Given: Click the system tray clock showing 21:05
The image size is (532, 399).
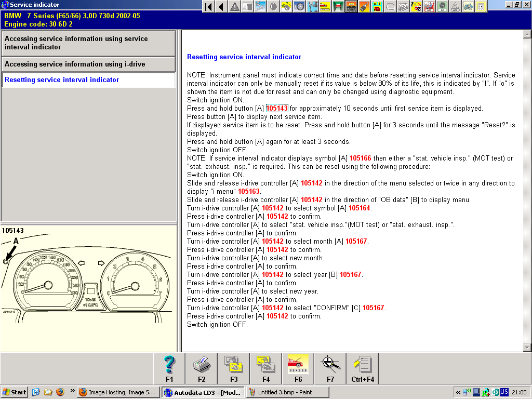Looking at the screenshot, I should pyautogui.click(x=519, y=392).
